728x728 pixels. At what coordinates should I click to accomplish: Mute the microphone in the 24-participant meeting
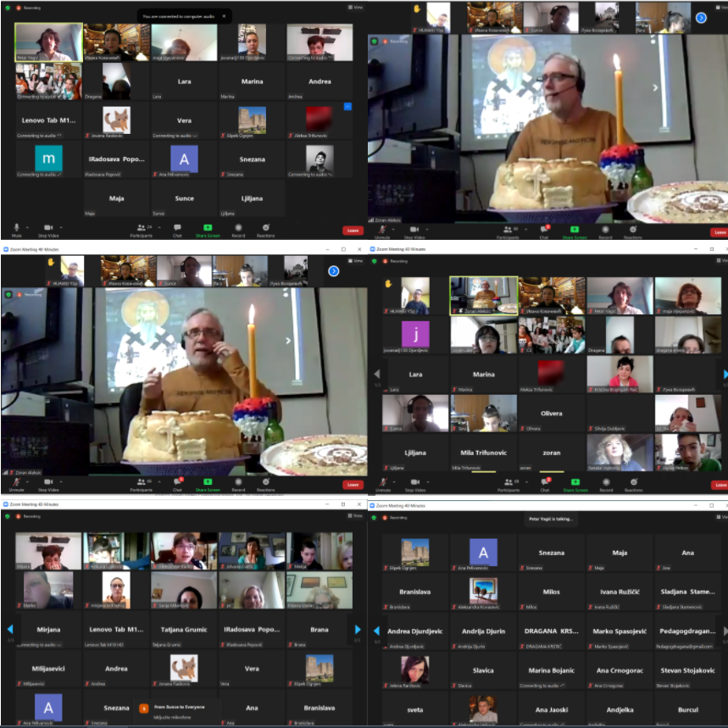16,228
